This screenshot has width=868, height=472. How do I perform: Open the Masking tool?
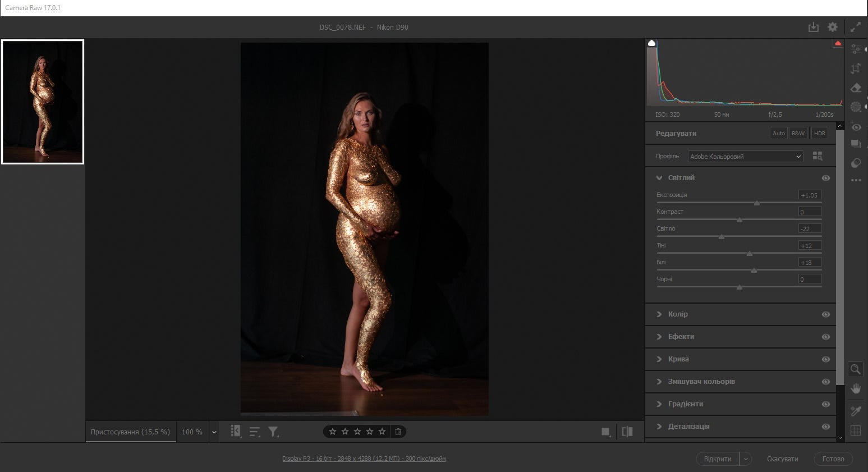(x=856, y=107)
